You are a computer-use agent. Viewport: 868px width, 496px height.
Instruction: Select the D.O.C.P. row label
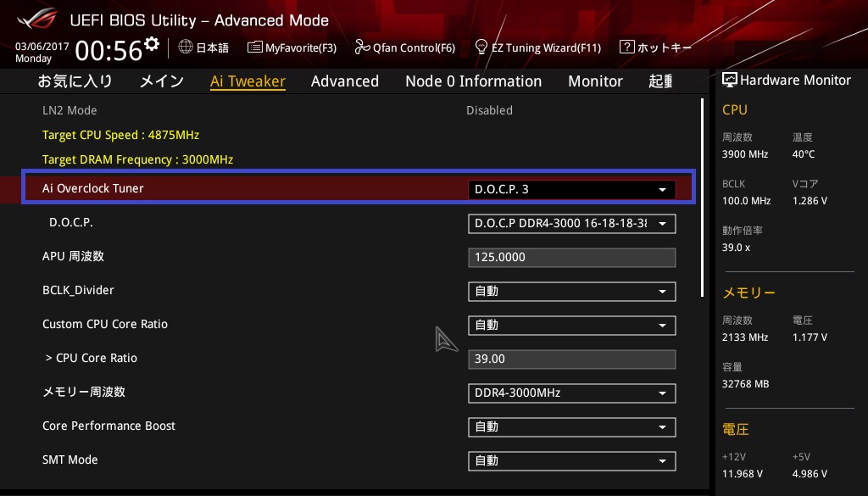coord(71,222)
